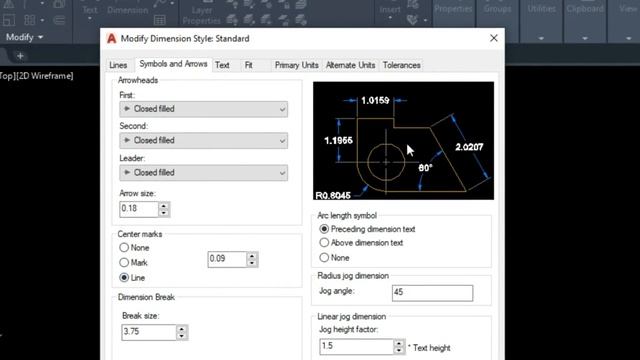
Task: Open the Second arrowhead dropdown
Action: [203, 140]
